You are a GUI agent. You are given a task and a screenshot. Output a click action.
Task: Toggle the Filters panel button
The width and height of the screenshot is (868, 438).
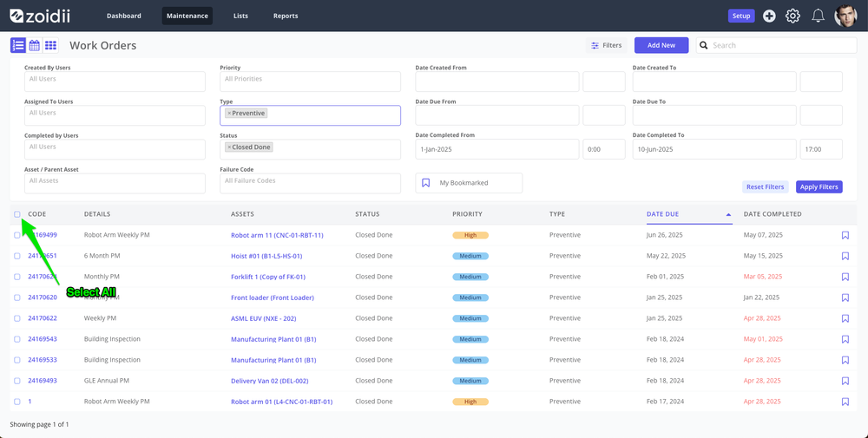tap(607, 45)
